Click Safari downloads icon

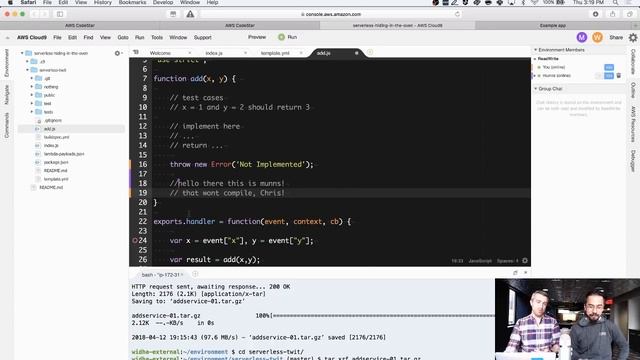click(x=596, y=14)
